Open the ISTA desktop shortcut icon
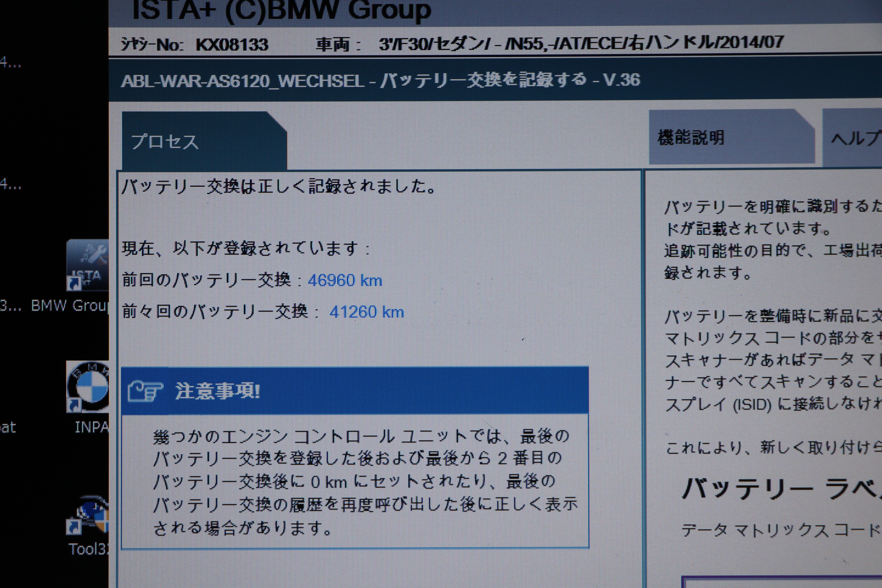 (88, 265)
